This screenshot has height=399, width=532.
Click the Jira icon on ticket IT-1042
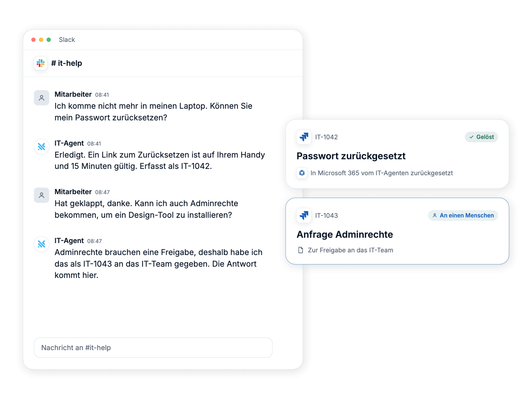tap(304, 137)
